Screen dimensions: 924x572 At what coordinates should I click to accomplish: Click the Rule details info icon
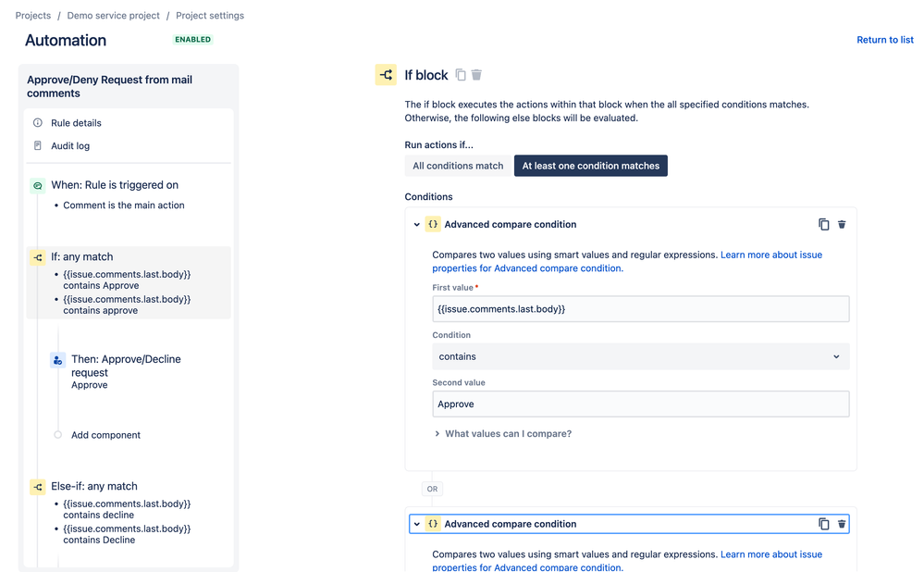pos(38,123)
